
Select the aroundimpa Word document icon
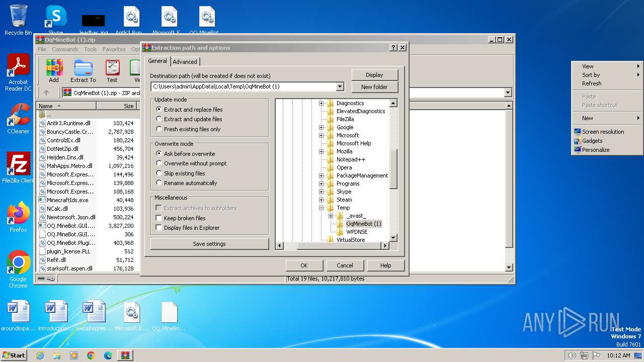(x=18, y=316)
